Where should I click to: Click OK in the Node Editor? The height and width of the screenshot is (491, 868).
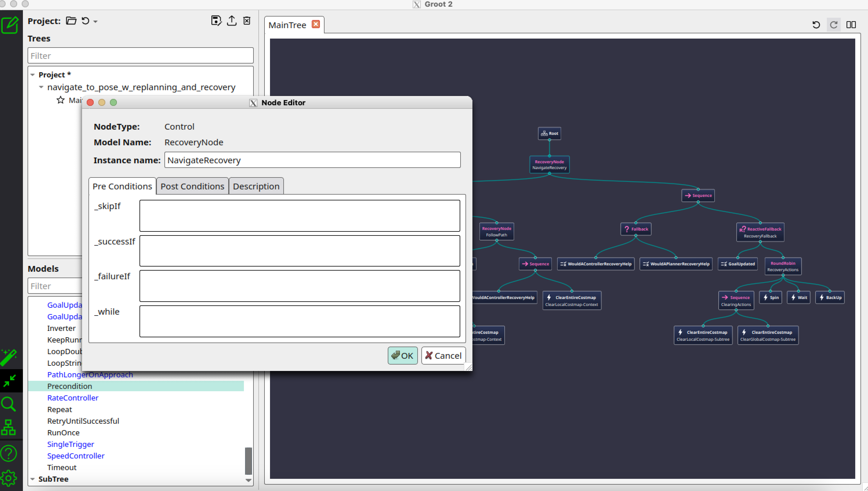tap(403, 356)
